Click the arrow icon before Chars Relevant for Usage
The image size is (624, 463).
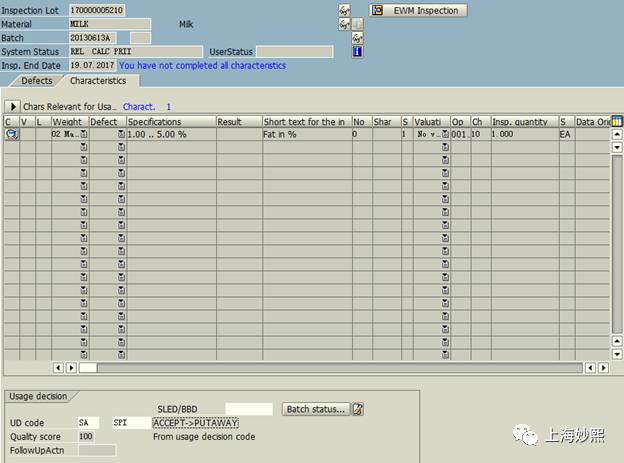click(13, 106)
